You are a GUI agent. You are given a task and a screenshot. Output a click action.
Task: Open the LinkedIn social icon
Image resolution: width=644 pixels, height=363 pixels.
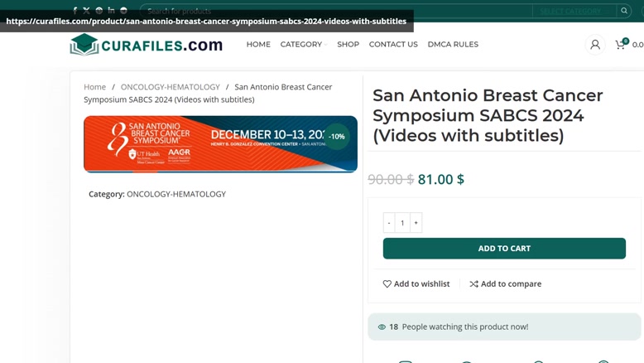pos(111,10)
